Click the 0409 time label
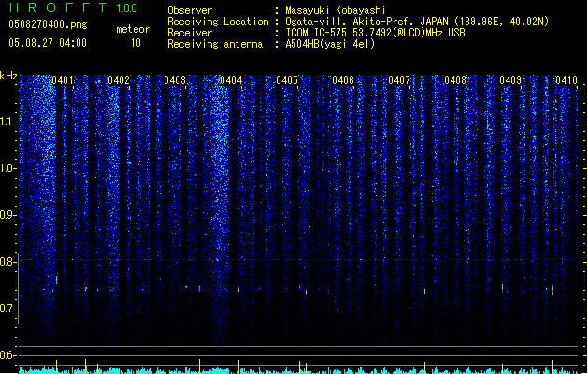Screen dimensions: 588x374 tap(510, 80)
